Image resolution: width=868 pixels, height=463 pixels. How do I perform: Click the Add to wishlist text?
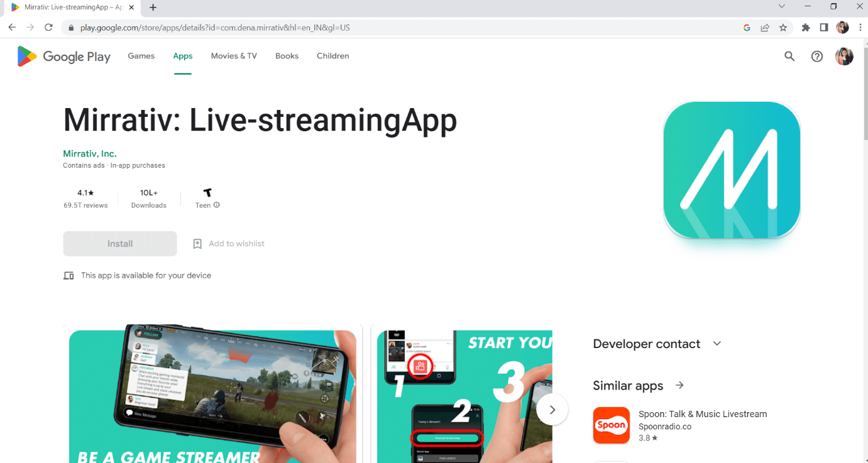point(237,244)
